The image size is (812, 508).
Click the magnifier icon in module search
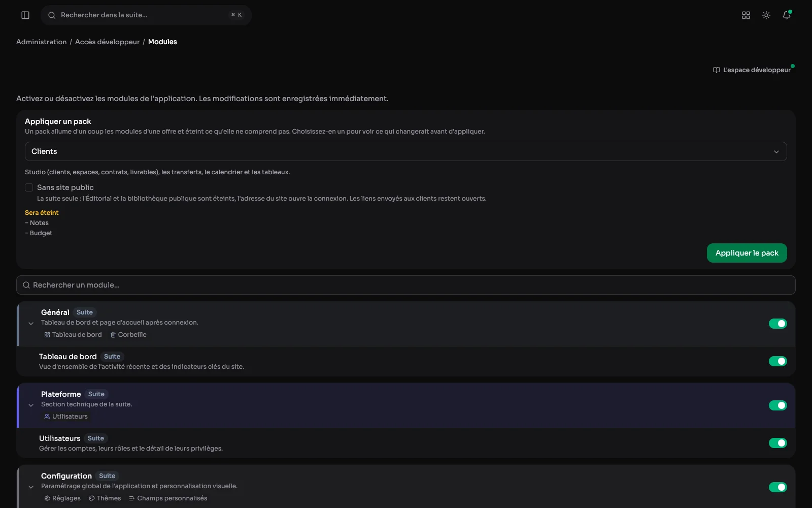[x=26, y=285]
